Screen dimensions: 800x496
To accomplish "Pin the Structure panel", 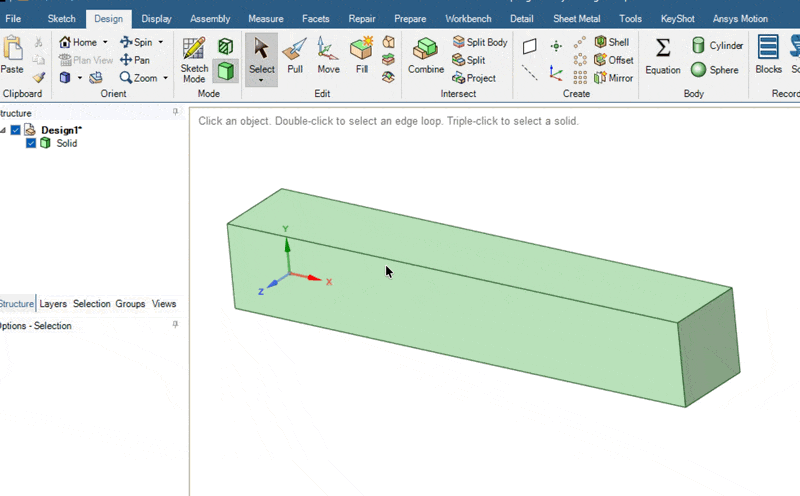I will (176, 113).
